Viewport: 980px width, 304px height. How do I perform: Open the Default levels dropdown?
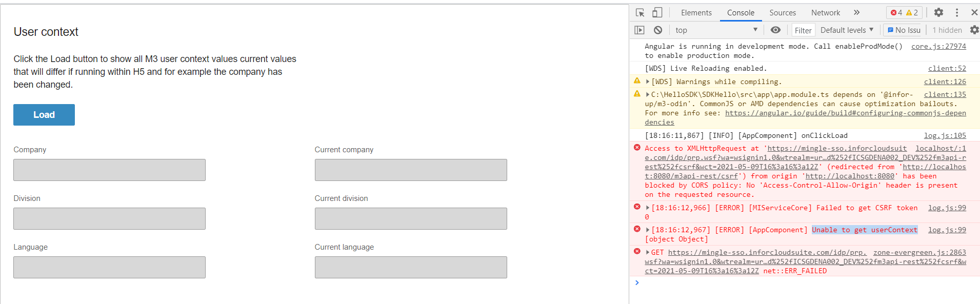pos(846,30)
